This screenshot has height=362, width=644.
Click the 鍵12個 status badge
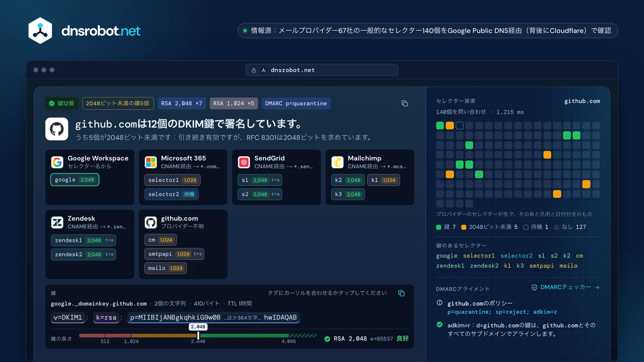(x=62, y=103)
